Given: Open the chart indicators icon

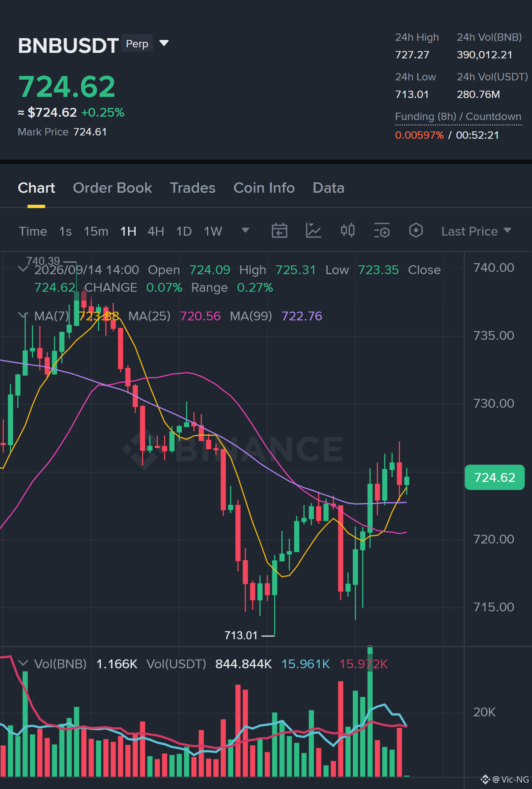Looking at the screenshot, I should click(x=314, y=231).
